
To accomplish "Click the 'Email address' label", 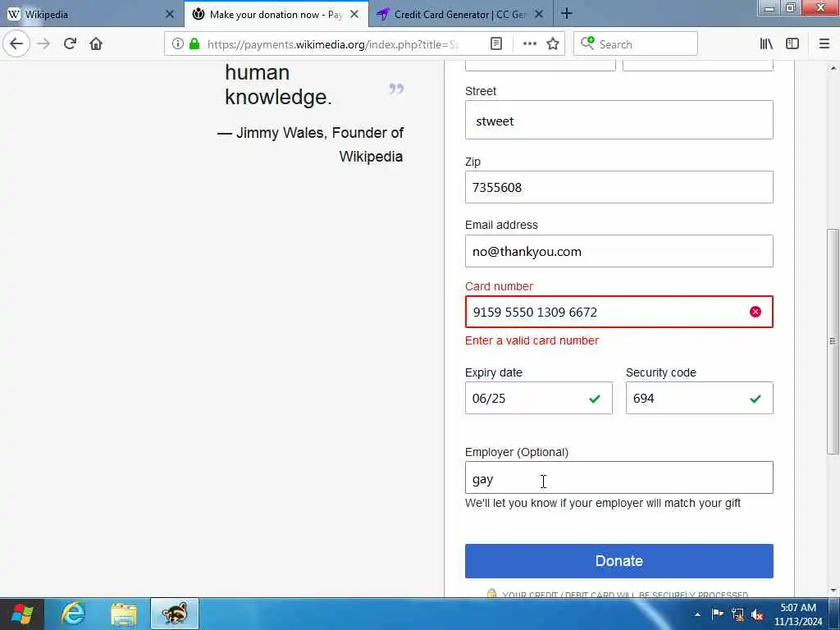I will click(x=501, y=225).
